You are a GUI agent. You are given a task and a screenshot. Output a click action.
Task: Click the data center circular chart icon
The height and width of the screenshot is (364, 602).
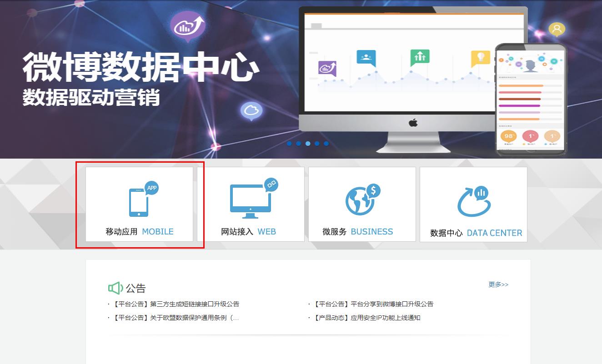coord(474,201)
